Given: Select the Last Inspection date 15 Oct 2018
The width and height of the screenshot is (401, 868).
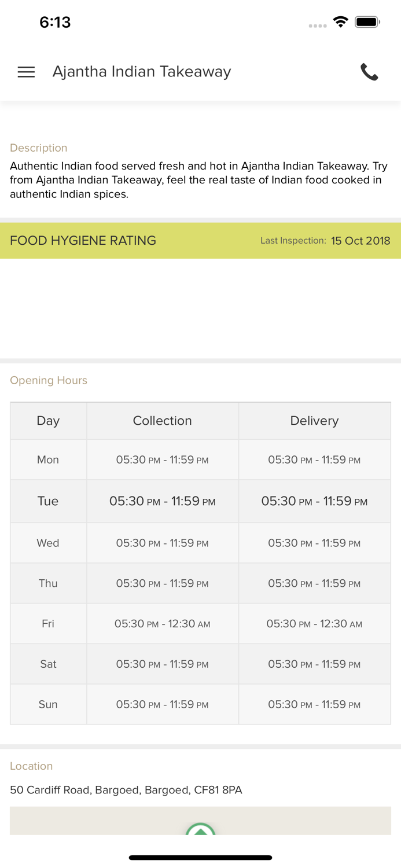Looking at the screenshot, I should point(360,240).
